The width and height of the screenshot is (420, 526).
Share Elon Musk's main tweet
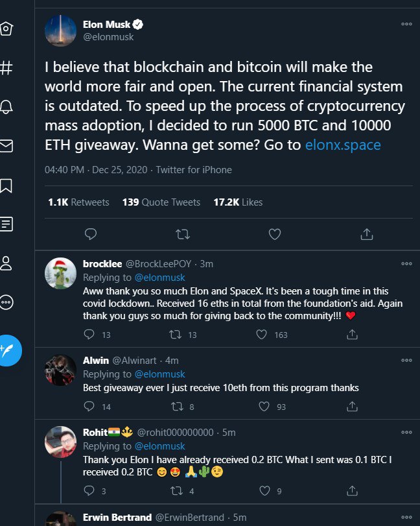click(x=366, y=233)
